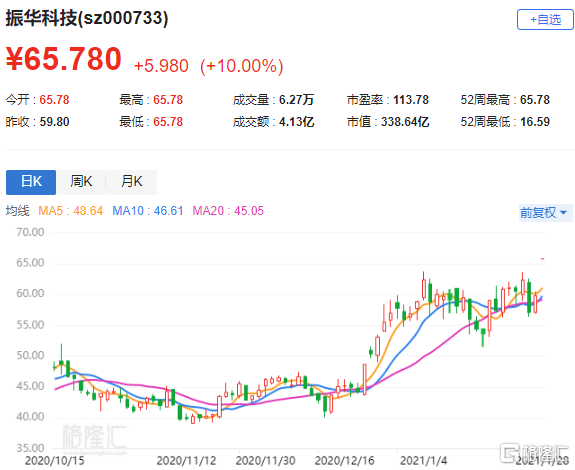The image size is (575, 470).
Task: Select percentage change (+10.00%)
Action: (x=242, y=66)
